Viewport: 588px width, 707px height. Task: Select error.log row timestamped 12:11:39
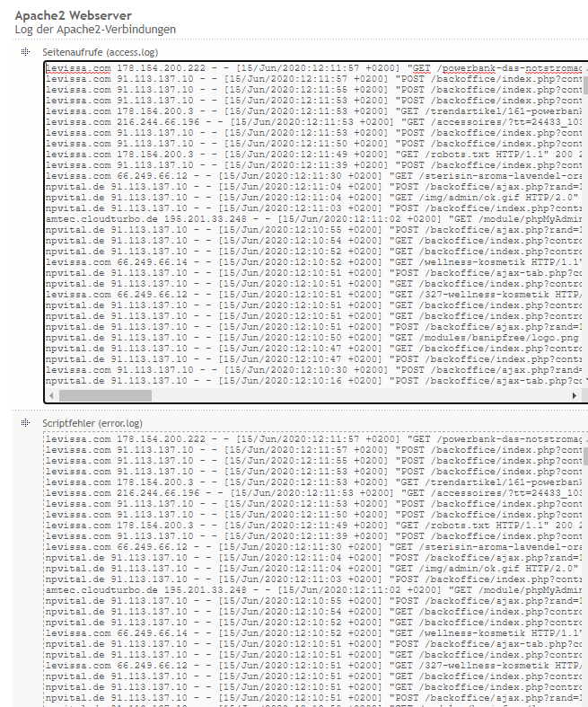[314, 536]
